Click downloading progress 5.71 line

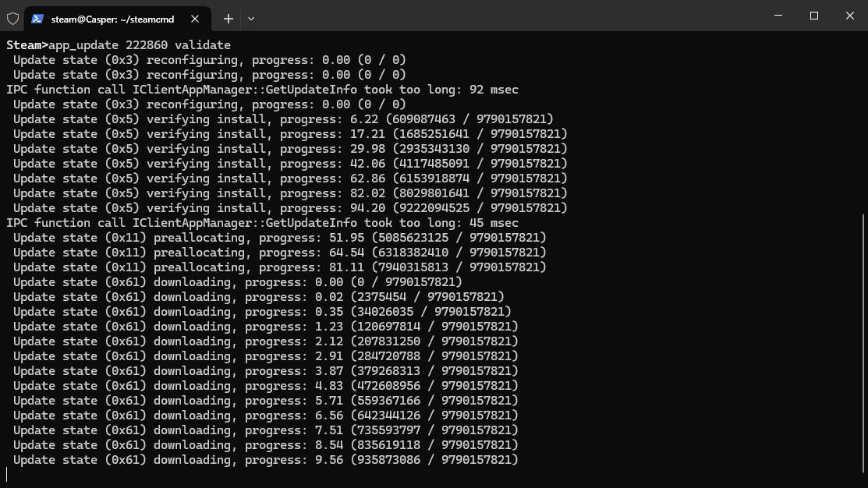266,401
